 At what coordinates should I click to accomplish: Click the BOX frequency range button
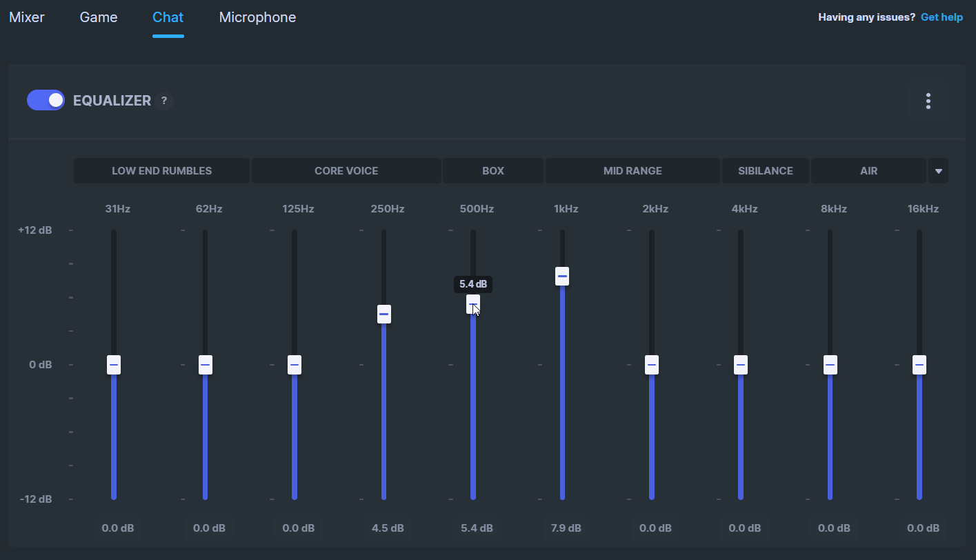click(x=493, y=171)
